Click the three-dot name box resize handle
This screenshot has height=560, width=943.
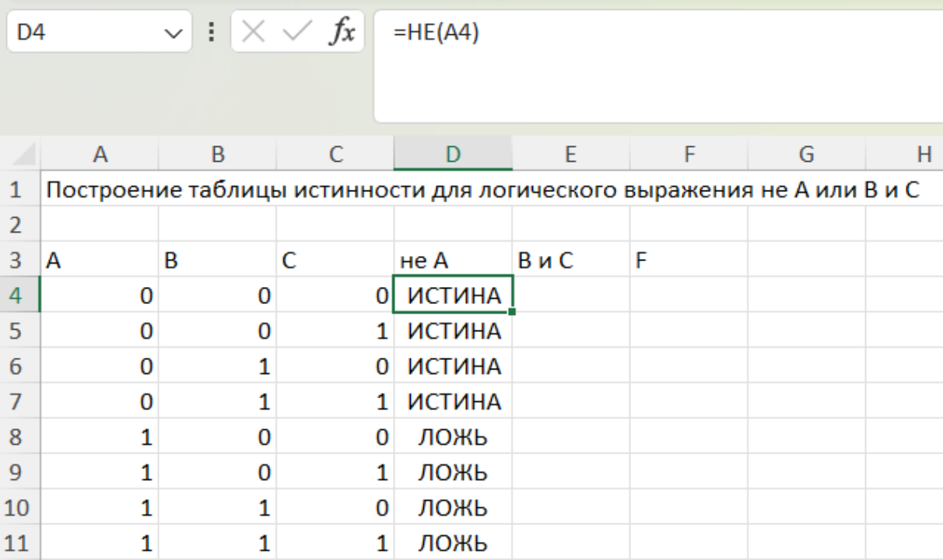[210, 33]
